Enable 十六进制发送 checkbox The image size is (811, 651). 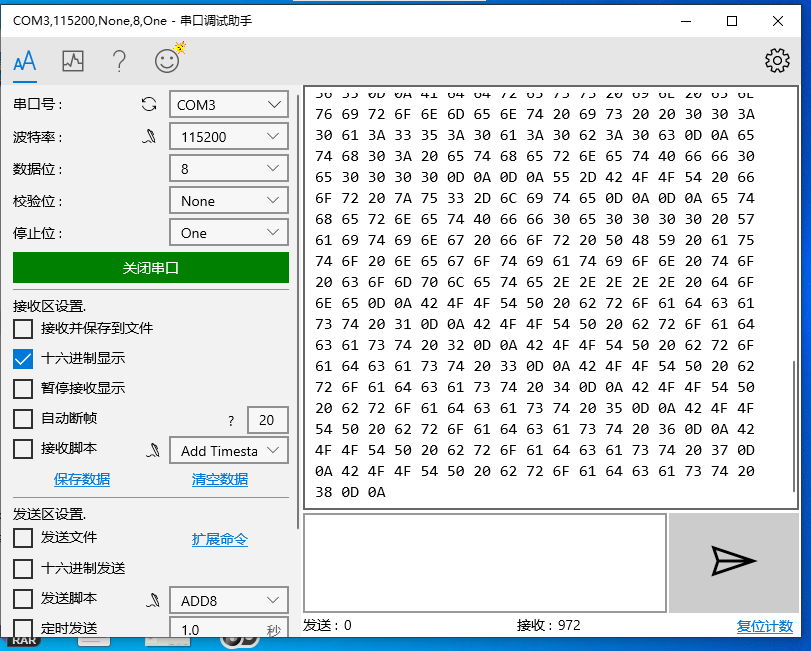click(23, 568)
